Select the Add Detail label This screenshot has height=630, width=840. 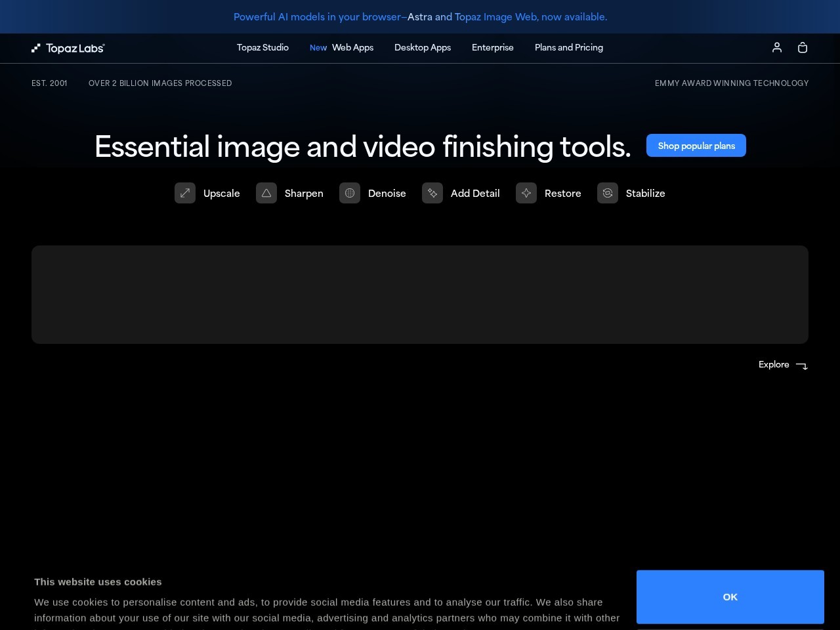pyautogui.click(x=475, y=193)
